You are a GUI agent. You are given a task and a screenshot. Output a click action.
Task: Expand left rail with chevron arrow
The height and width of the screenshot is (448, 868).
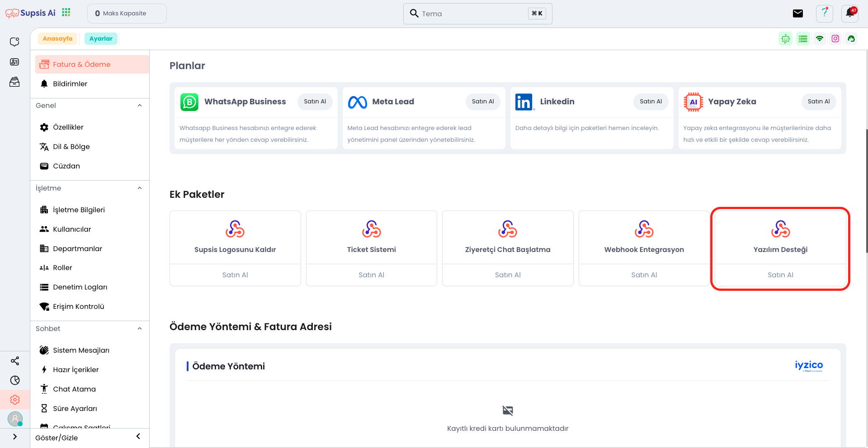click(15, 437)
